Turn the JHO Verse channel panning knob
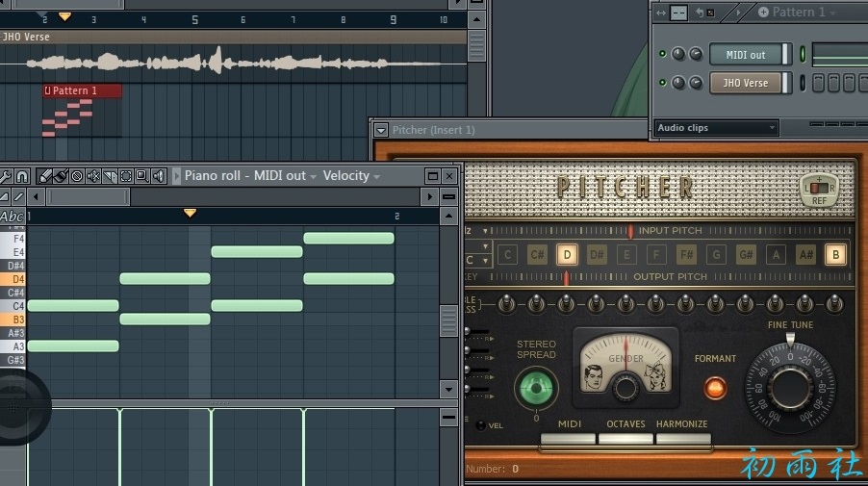This screenshot has width=868, height=486. pos(678,83)
